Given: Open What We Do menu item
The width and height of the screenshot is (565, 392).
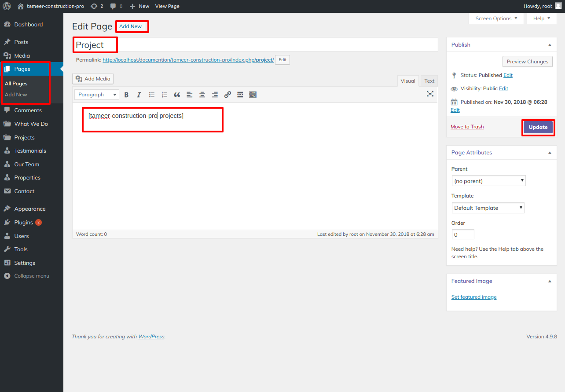Looking at the screenshot, I should 32,124.
